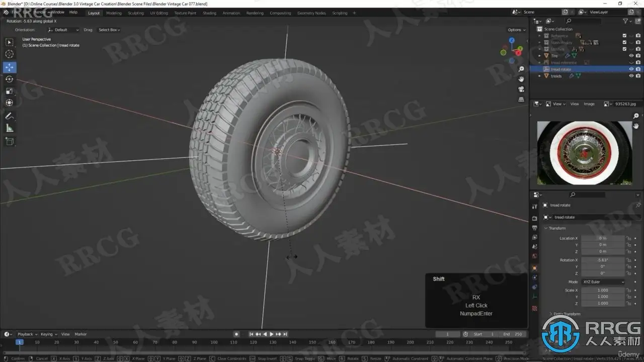Screen dimensions: 644x362
Task: Click frame 100 on the timeline
Action: (x=214, y=342)
